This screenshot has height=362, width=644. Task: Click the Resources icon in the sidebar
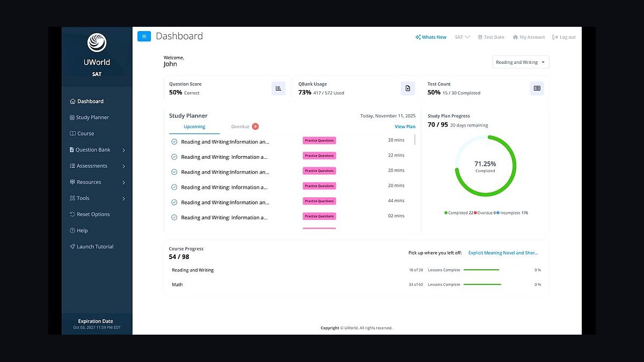tap(72, 182)
